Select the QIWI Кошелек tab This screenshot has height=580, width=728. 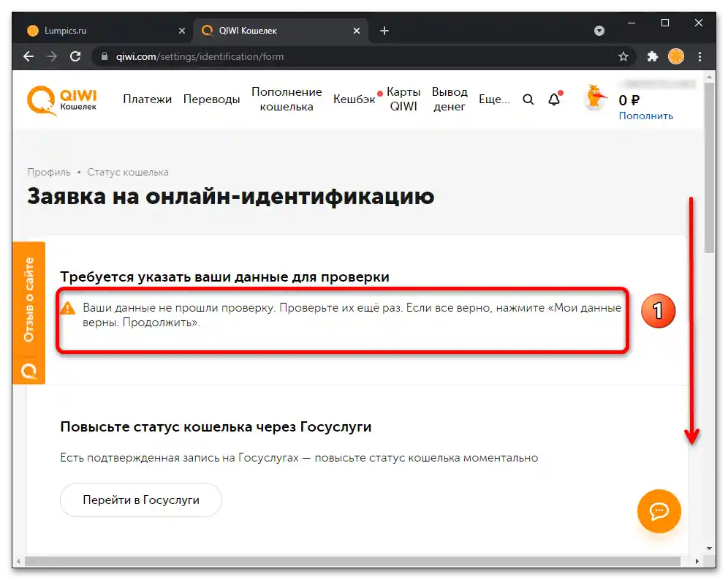pyautogui.click(x=281, y=31)
